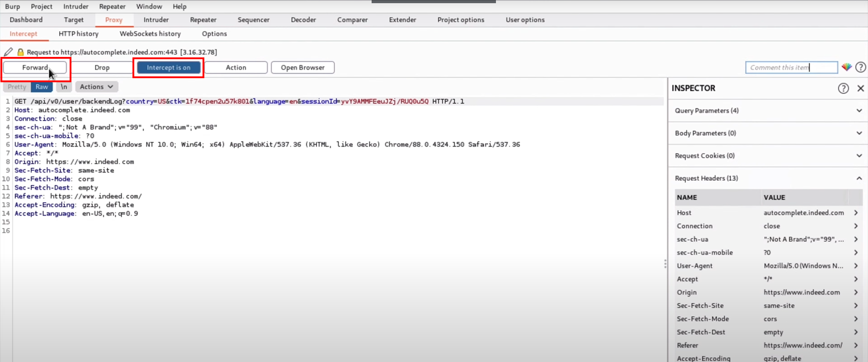Open details arrow for Host header row
This screenshot has width=868, height=362.
coord(856,212)
